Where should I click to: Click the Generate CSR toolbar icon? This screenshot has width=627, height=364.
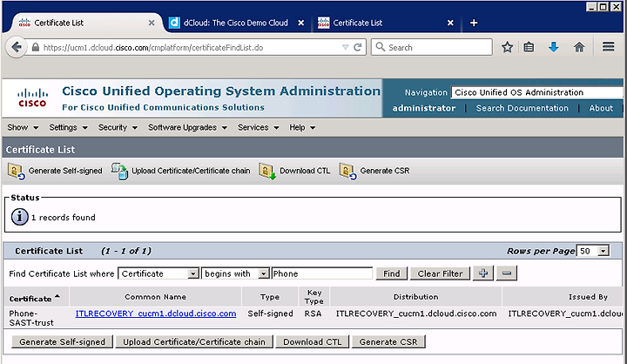pos(347,172)
